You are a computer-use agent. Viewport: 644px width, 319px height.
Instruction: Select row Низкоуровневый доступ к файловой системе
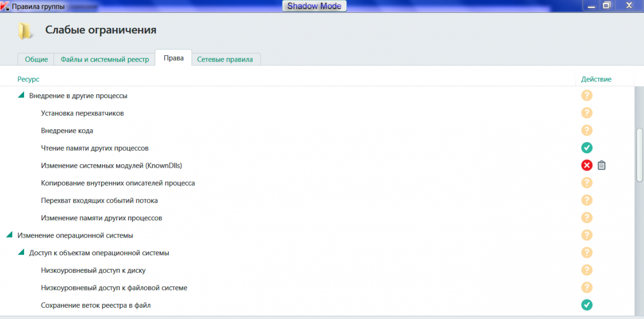[317, 287]
